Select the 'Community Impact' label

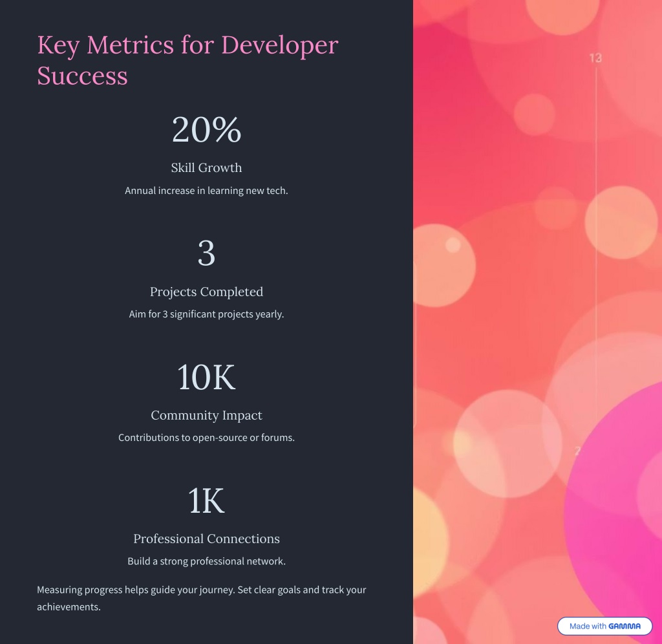(206, 416)
